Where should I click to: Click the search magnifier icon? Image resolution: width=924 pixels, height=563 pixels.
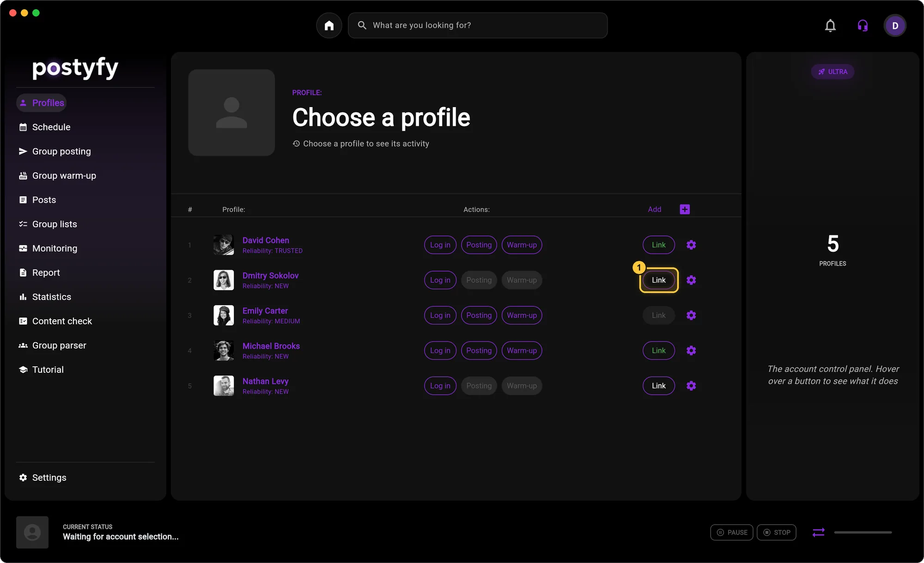coord(362,25)
